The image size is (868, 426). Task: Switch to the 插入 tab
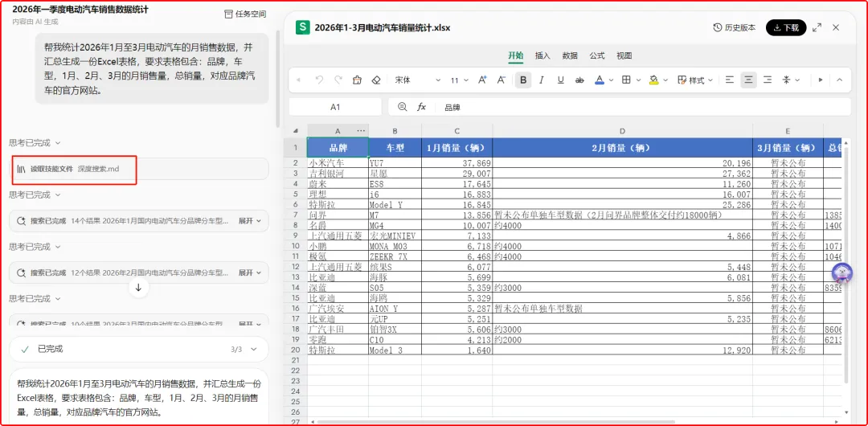(542, 56)
